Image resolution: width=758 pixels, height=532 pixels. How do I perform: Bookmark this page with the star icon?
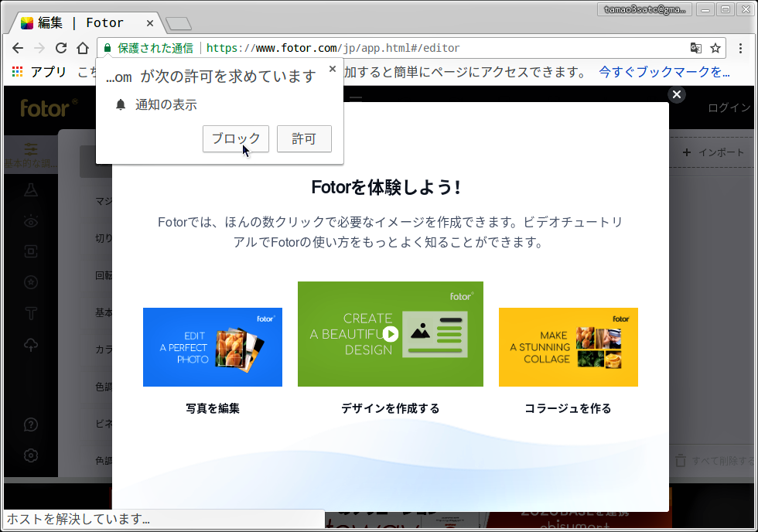tap(715, 48)
